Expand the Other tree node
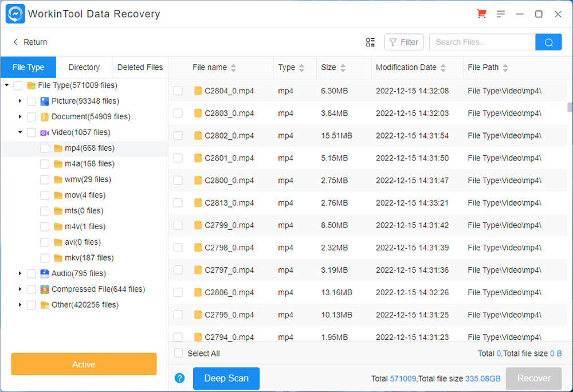 pyautogui.click(x=20, y=305)
